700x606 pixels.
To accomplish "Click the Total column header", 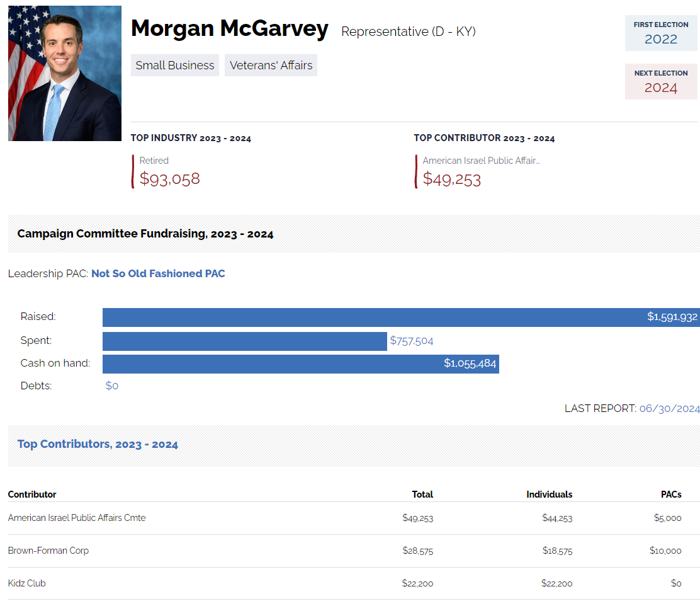I will pyautogui.click(x=422, y=495).
